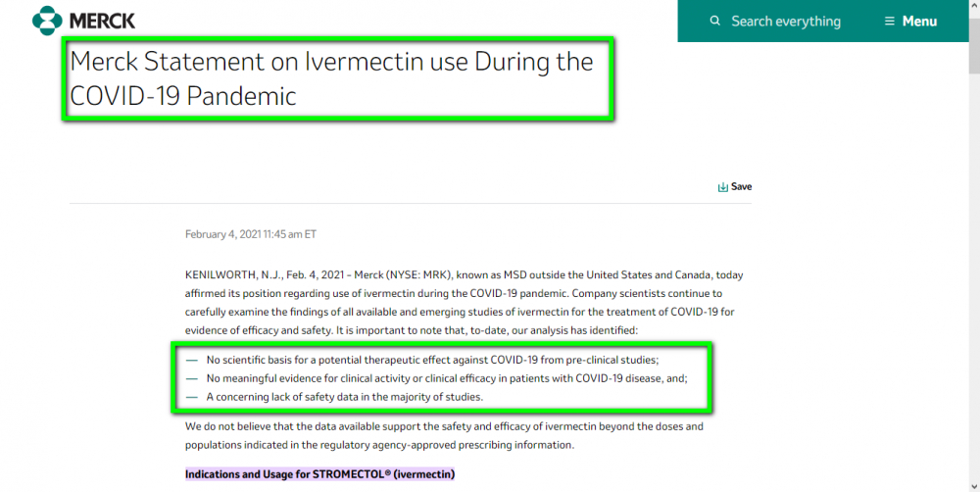Viewport: 980px width, 492px height.
Task: Open the Menu label
Action: tap(919, 22)
